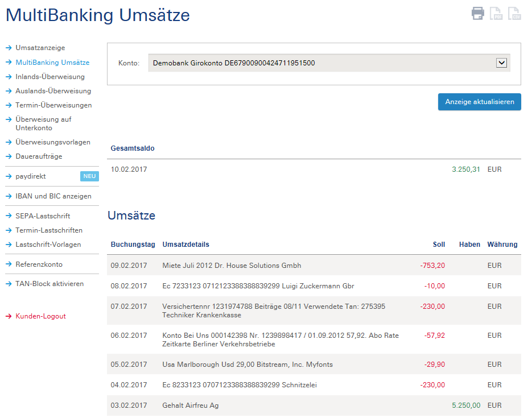Select the Gehalt Airfreu Ag transaction row
This screenshot has height=418, width=532.
tap(284, 405)
